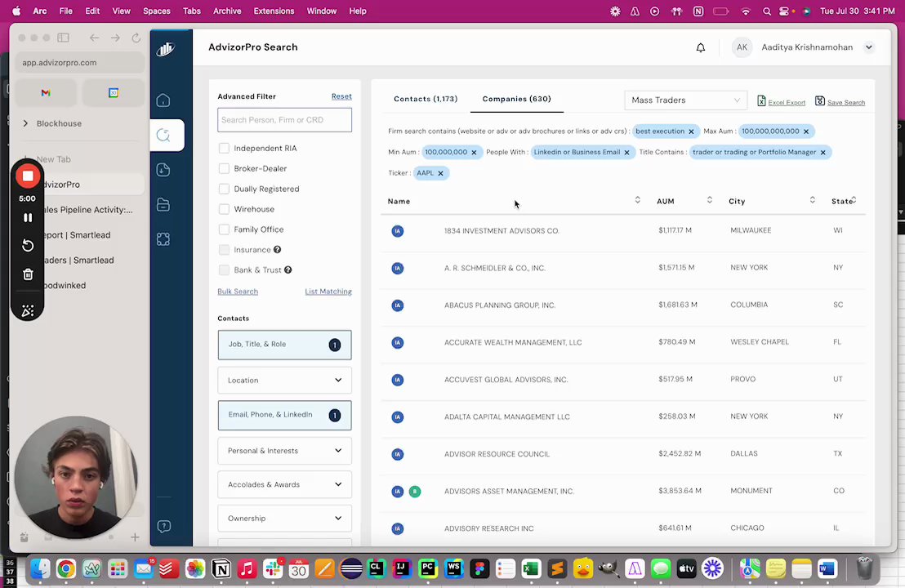
Task: Pause the screen recording
Action: click(x=27, y=217)
